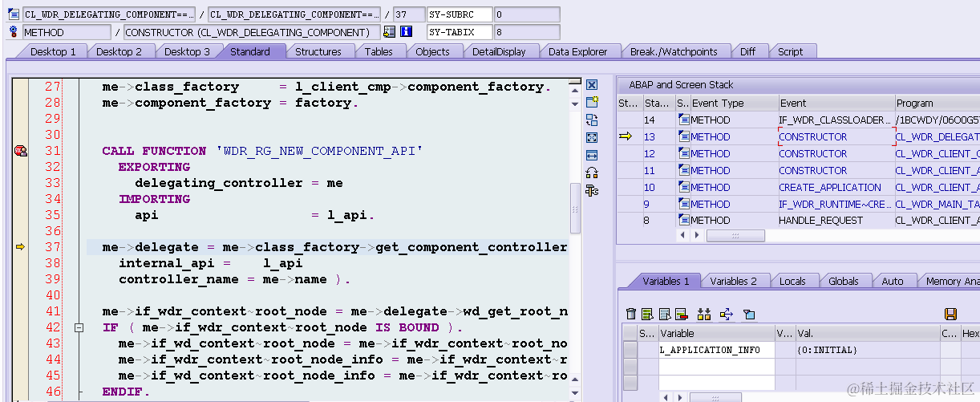Screen dimensions: 980x402
Task: Click stack table horizontal scroll right arrow
Action: (x=698, y=237)
